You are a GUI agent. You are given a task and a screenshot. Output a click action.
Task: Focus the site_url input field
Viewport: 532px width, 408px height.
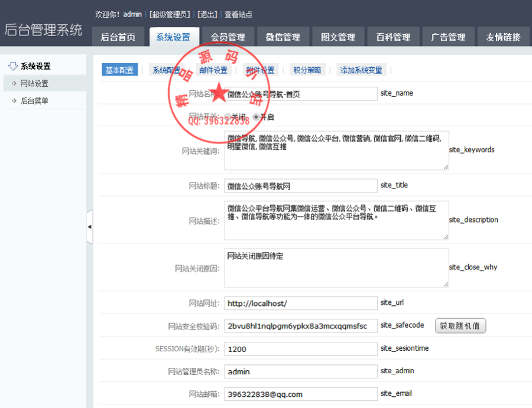click(301, 303)
